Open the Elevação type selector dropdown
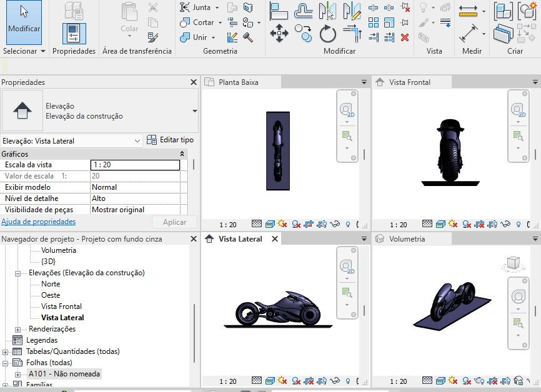The width and height of the screenshot is (541, 392). [194, 111]
